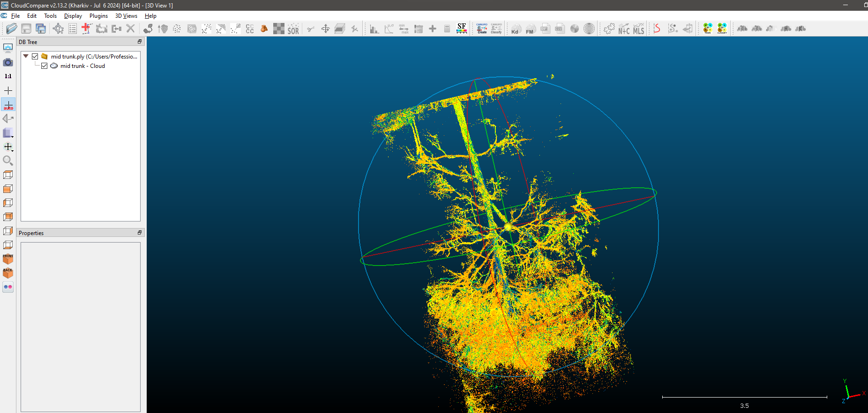This screenshot has height=413, width=868.
Task: Open the Tools menu
Action: [x=50, y=16]
